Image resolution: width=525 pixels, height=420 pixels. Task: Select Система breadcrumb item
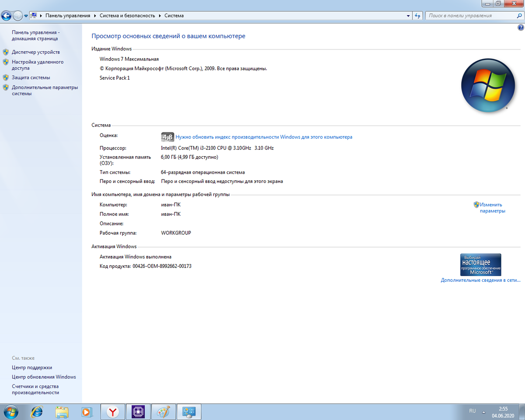pyautogui.click(x=174, y=16)
